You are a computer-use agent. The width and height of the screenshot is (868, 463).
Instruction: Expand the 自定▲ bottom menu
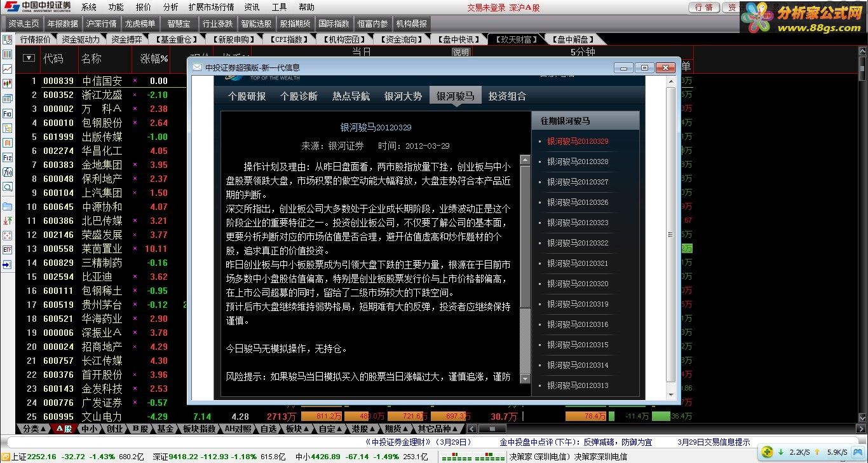[x=330, y=429]
